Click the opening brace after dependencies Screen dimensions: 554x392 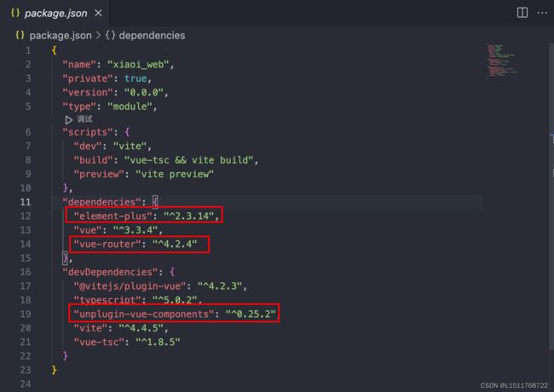155,202
